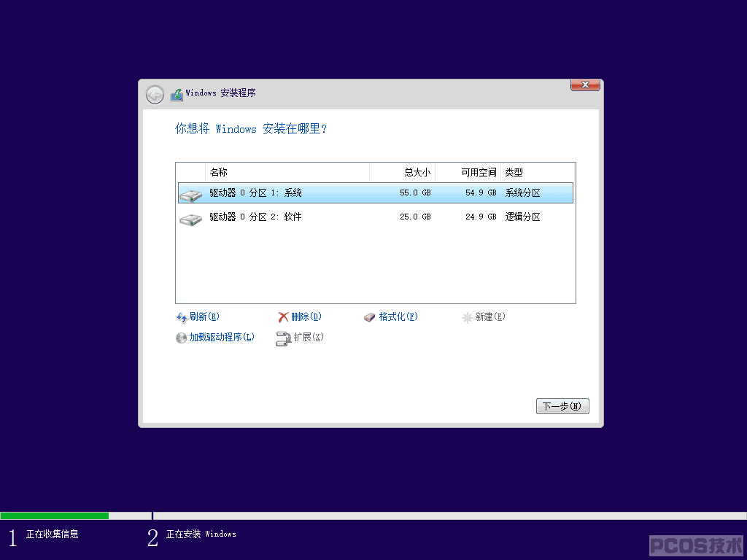Click the drive icon of partition 1 系统

pyautogui.click(x=190, y=195)
